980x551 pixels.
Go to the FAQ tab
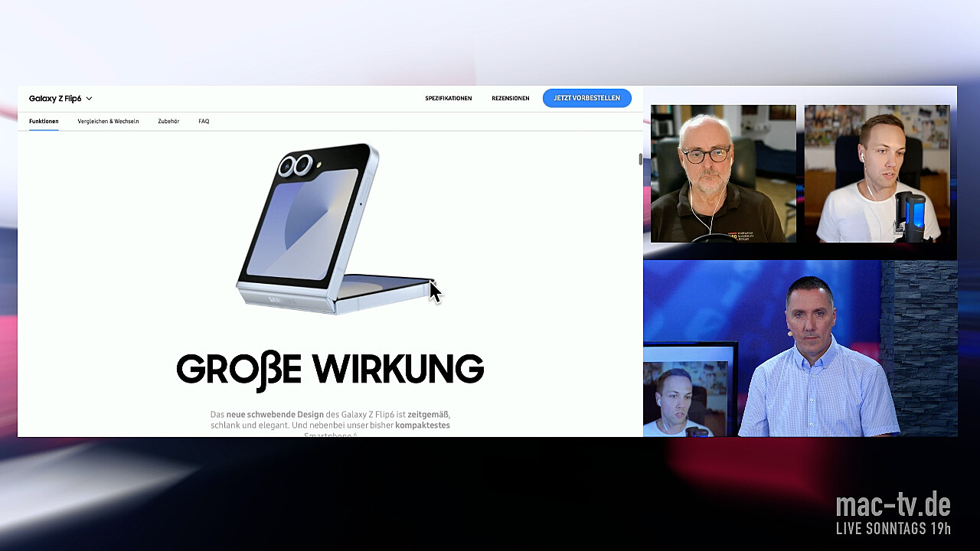(204, 122)
